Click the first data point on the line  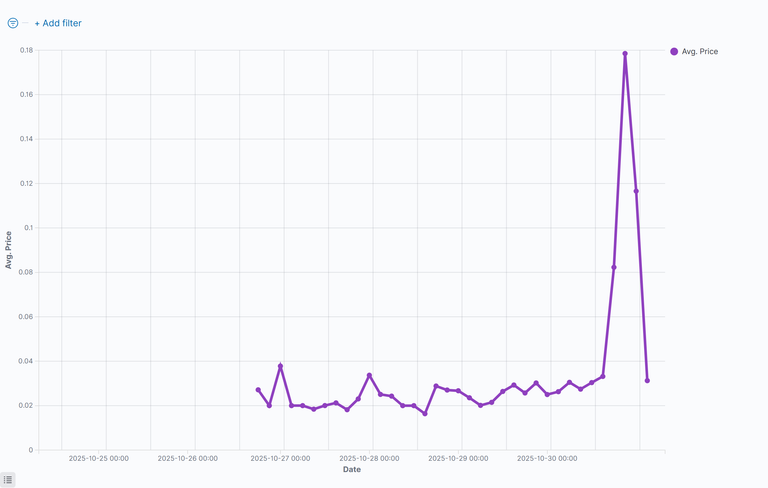coord(258,390)
